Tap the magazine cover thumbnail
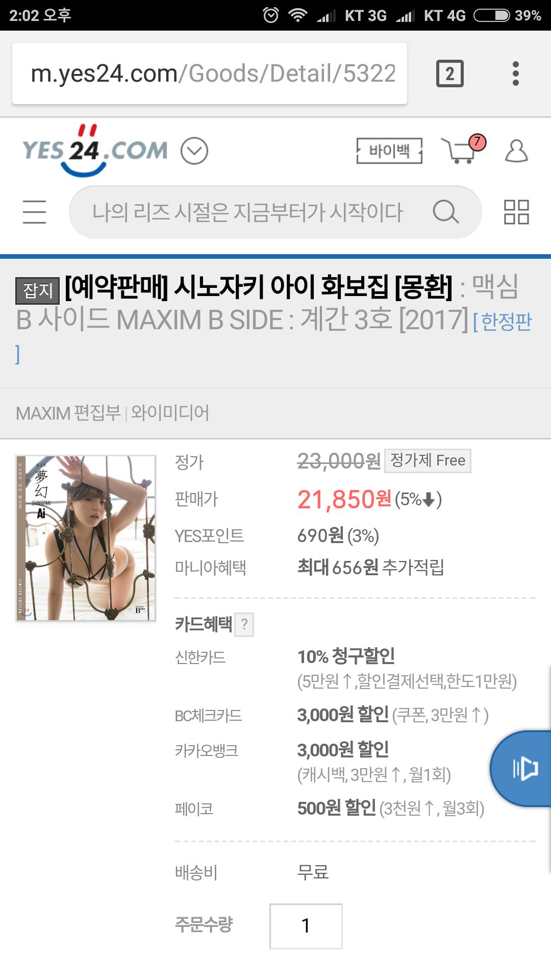Viewport: 551px width, 980px height. (x=86, y=538)
